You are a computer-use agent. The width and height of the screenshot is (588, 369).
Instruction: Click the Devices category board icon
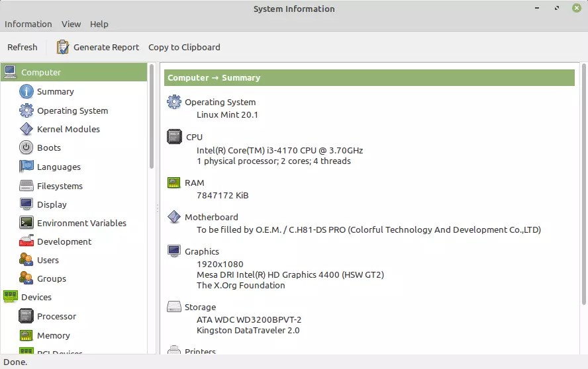[10, 297]
